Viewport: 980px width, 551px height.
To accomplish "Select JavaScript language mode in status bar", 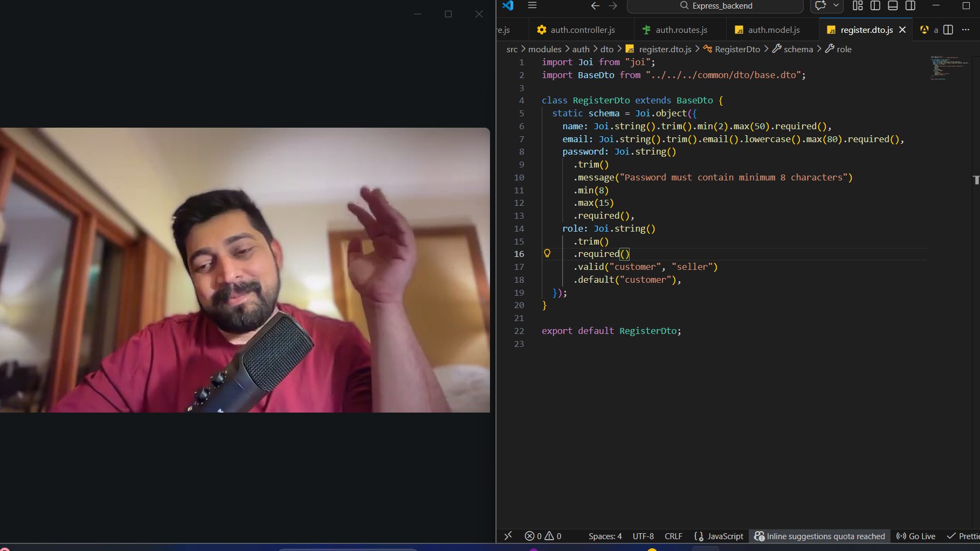I will tap(719, 536).
